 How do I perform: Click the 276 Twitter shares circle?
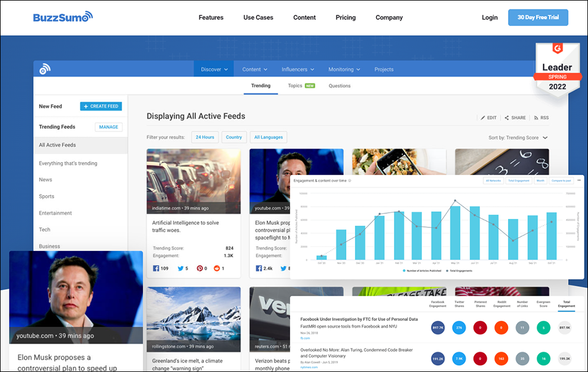[x=459, y=327]
